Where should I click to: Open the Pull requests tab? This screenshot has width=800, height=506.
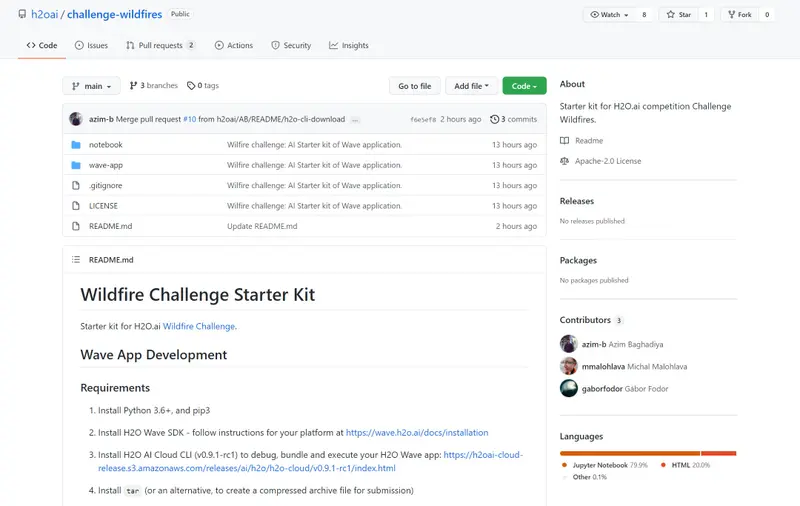pyautogui.click(x=160, y=45)
